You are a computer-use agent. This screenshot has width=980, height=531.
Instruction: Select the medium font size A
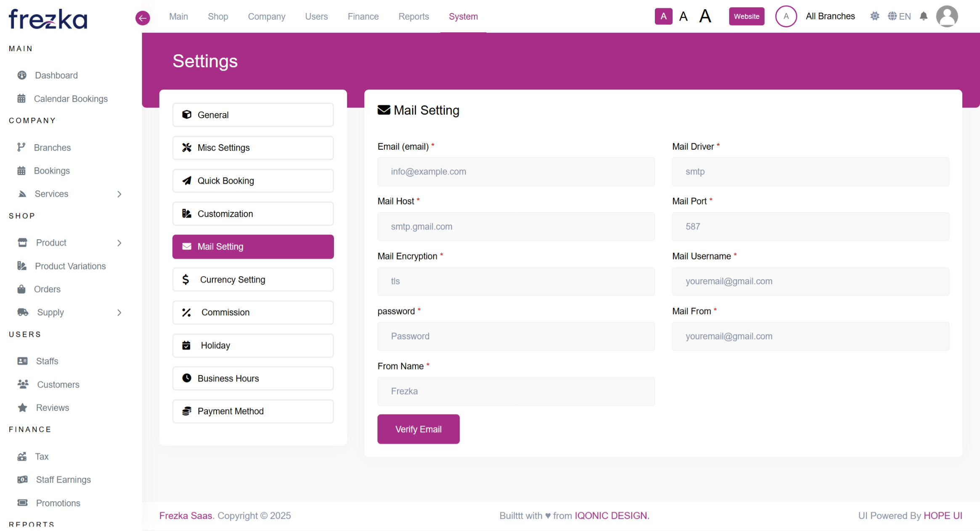tap(683, 16)
